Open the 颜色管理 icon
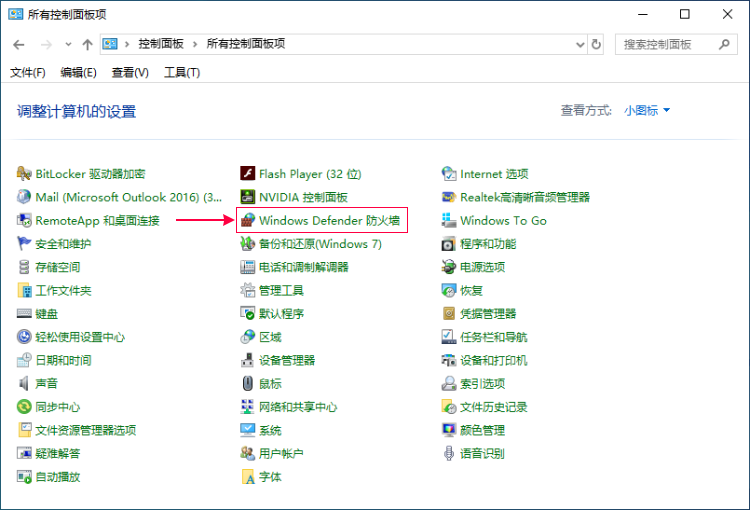The height and width of the screenshot is (510, 750). 449,430
